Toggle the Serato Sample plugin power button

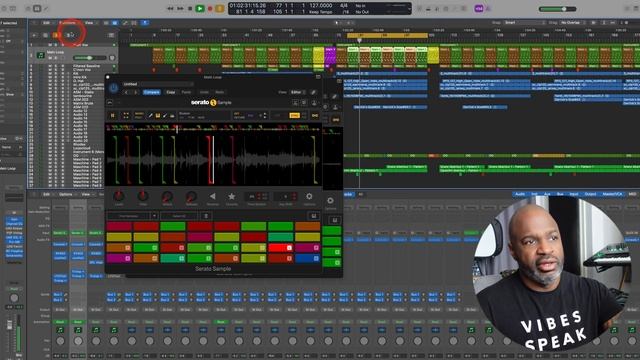click(113, 87)
